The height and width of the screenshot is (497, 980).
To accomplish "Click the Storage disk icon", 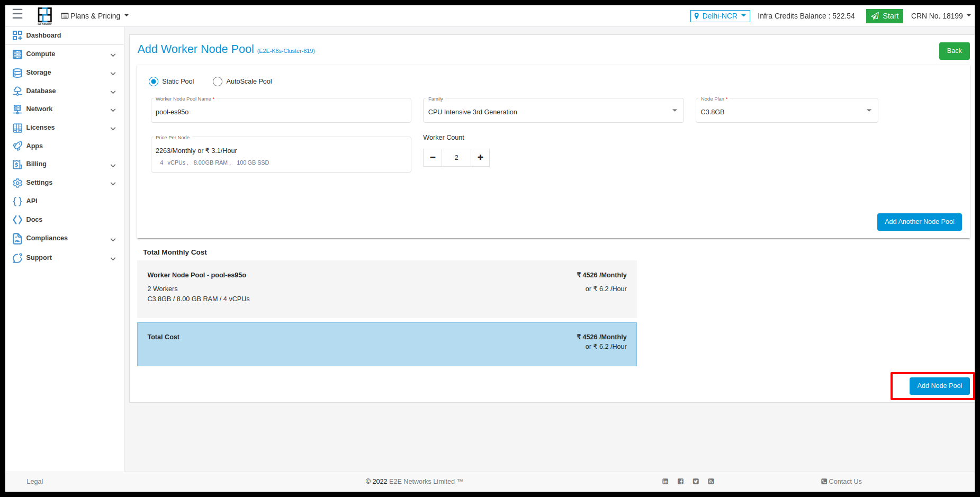I will coord(17,73).
